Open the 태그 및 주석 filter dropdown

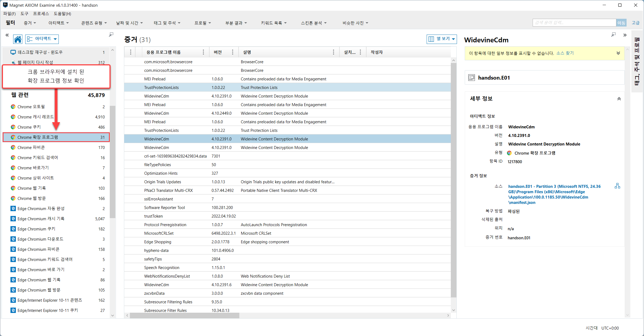pyautogui.click(x=167, y=23)
